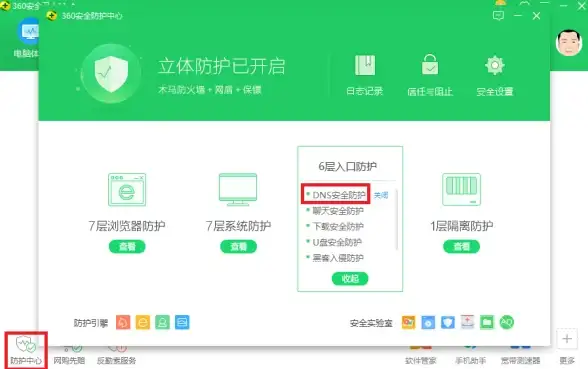Click the 1层隔离防护 isolation icon
Image resolution: width=588 pixels, height=369 pixels.
(461, 189)
